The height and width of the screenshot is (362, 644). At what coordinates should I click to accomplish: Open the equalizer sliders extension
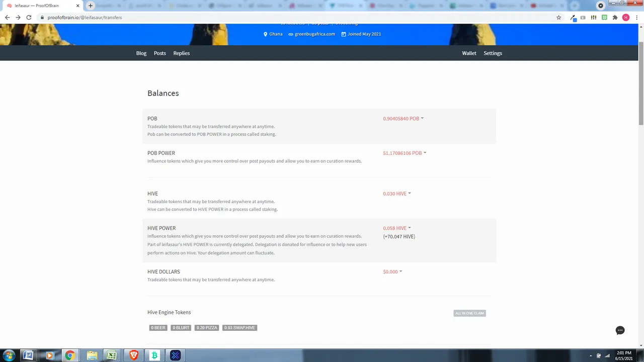(x=594, y=18)
